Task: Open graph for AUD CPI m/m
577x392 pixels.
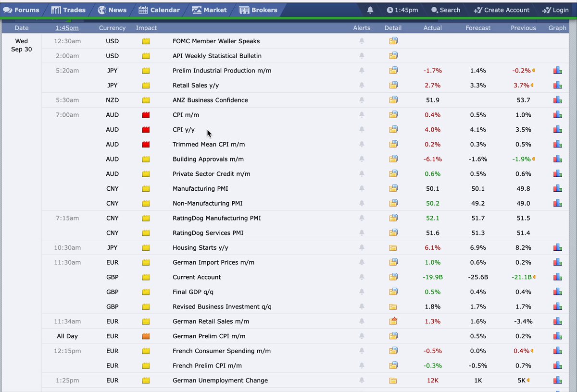Action: click(x=557, y=115)
